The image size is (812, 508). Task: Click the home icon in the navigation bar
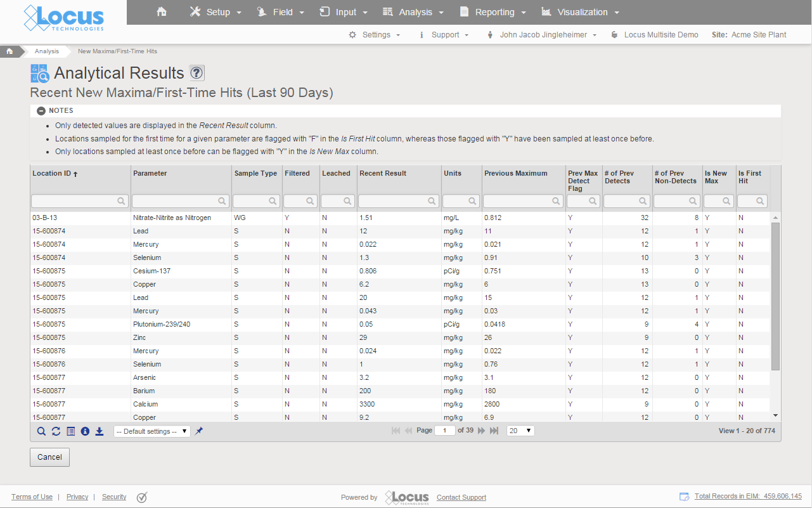click(x=161, y=11)
